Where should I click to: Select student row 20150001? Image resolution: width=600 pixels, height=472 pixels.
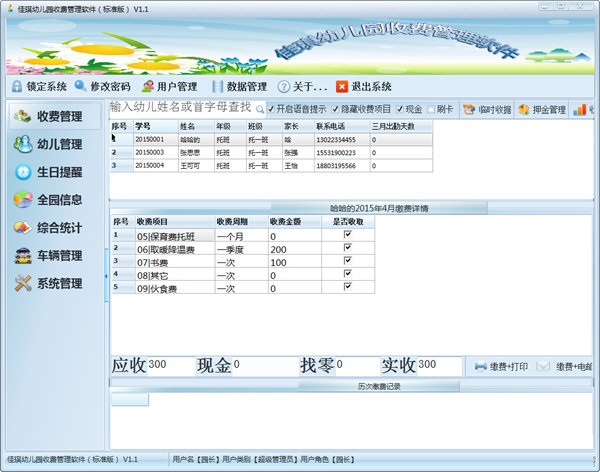(x=271, y=139)
